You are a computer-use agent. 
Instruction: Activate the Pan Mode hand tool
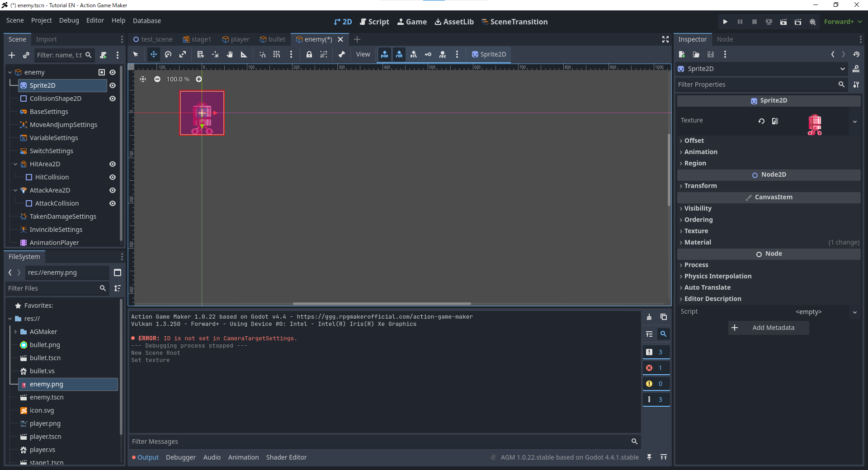pyautogui.click(x=230, y=54)
